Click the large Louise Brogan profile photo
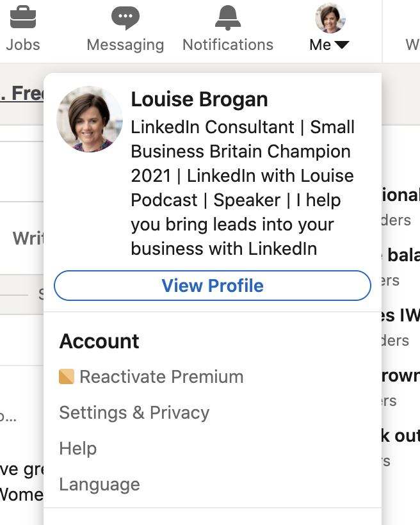The image size is (420, 525). (x=90, y=119)
